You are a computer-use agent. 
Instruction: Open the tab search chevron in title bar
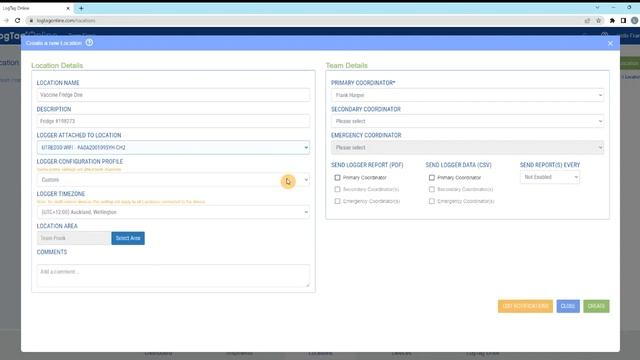coord(597,8)
